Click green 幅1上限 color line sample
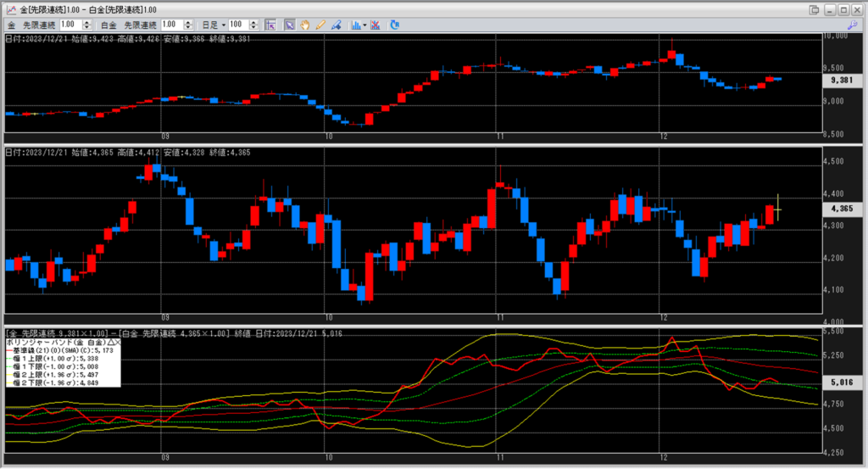Viewport: 868px width, 469px height. click(x=9, y=359)
